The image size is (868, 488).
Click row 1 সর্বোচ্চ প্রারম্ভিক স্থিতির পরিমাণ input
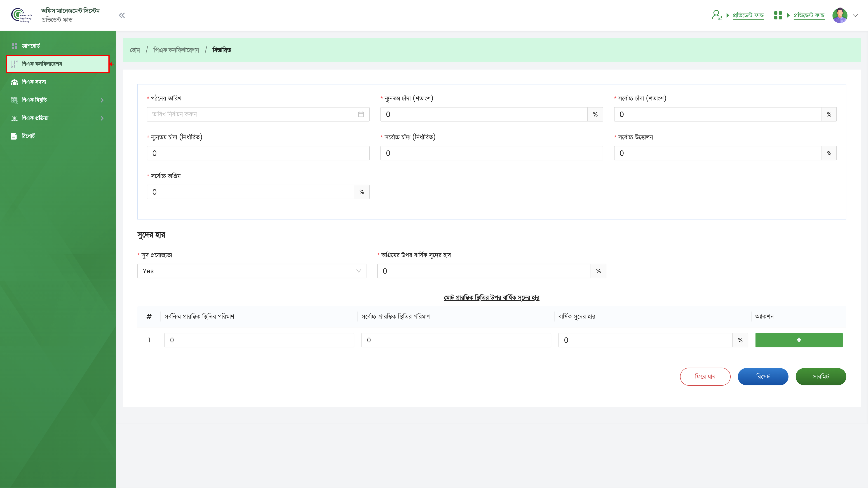tap(456, 340)
